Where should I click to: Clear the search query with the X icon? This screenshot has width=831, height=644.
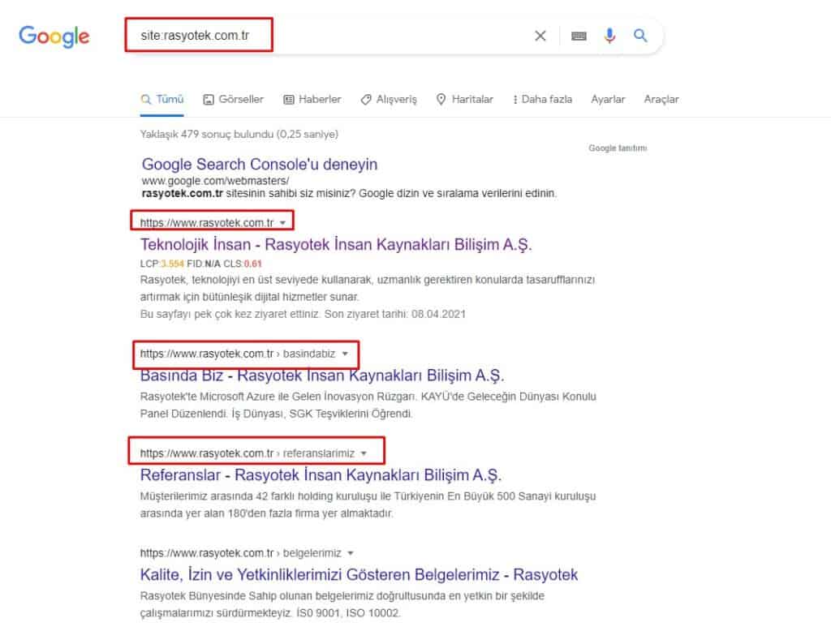click(x=540, y=36)
